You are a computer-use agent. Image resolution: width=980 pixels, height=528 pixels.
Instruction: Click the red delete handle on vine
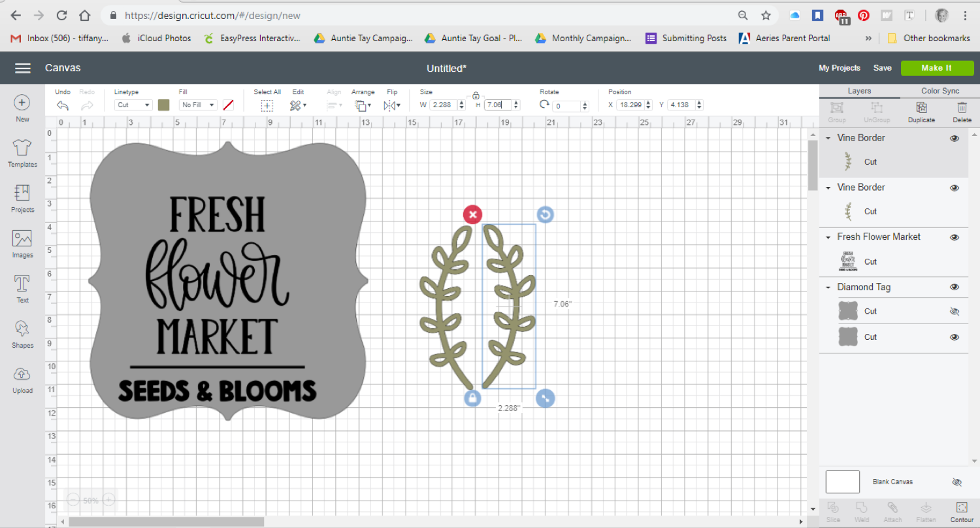pyautogui.click(x=472, y=214)
